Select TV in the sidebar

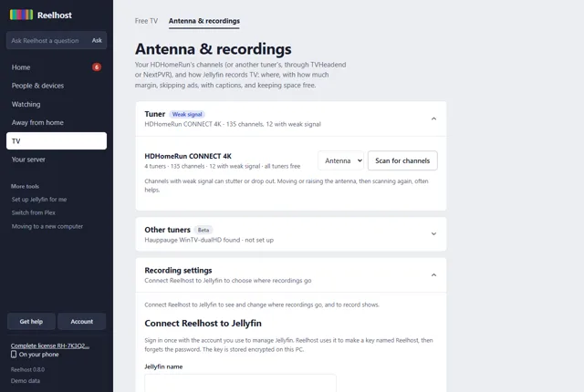tap(57, 141)
